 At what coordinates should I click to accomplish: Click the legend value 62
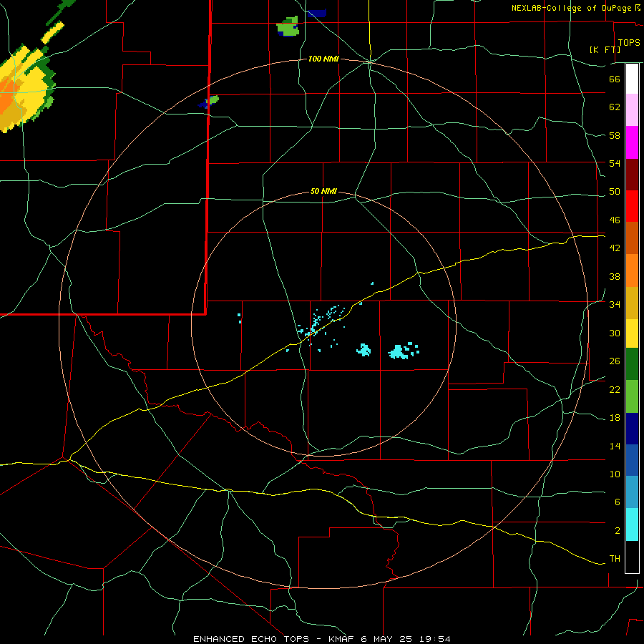pyautogui.click(x=615, y=107)
